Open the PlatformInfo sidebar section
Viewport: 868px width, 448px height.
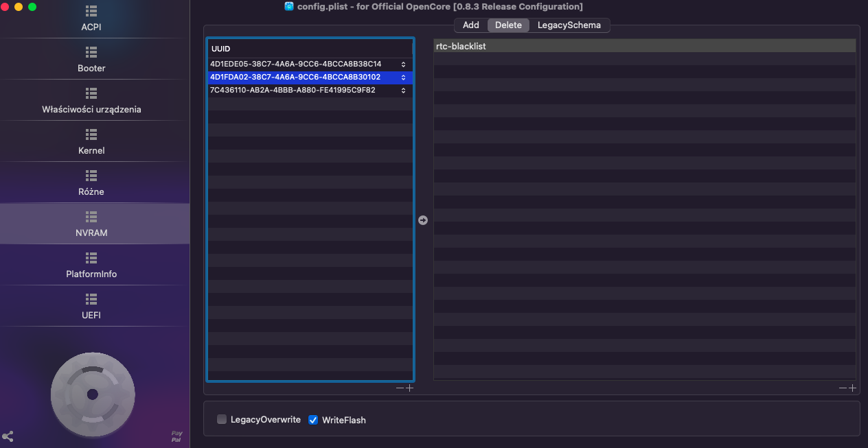(x=91, y=266)
